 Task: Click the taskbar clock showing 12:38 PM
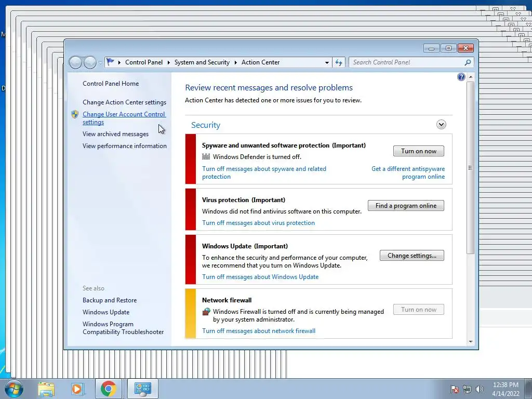506,389
